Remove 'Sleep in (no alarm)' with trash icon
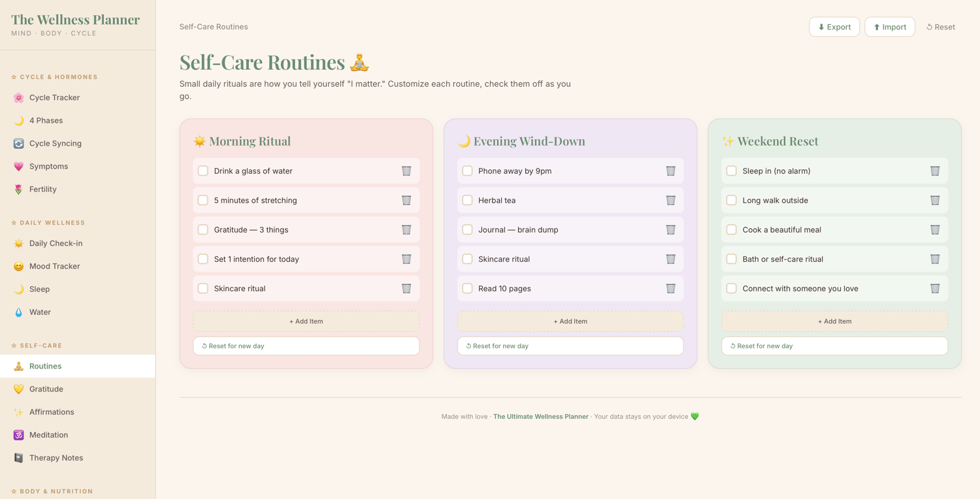Viewport: 980px width, 499px height. 935,171
